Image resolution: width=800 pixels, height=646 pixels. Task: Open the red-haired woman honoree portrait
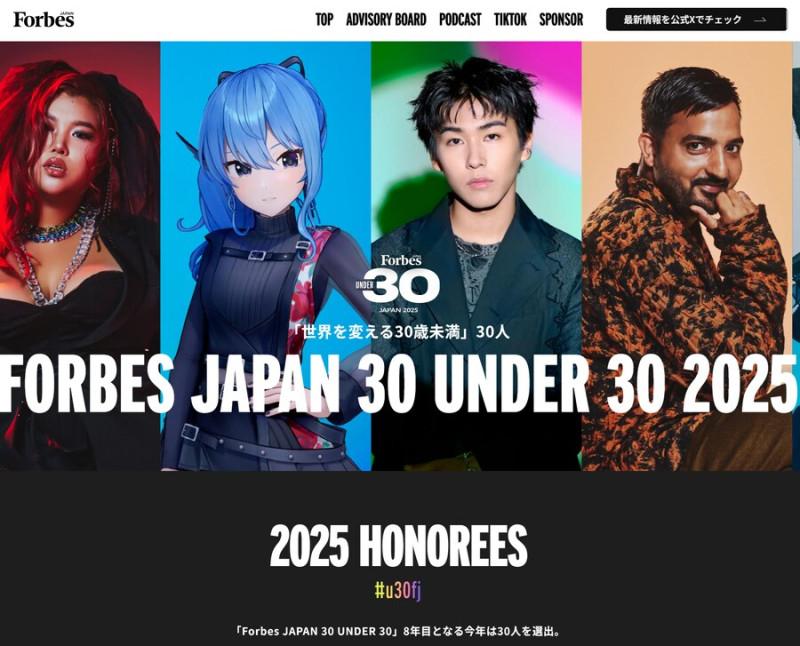coord(80,255)
